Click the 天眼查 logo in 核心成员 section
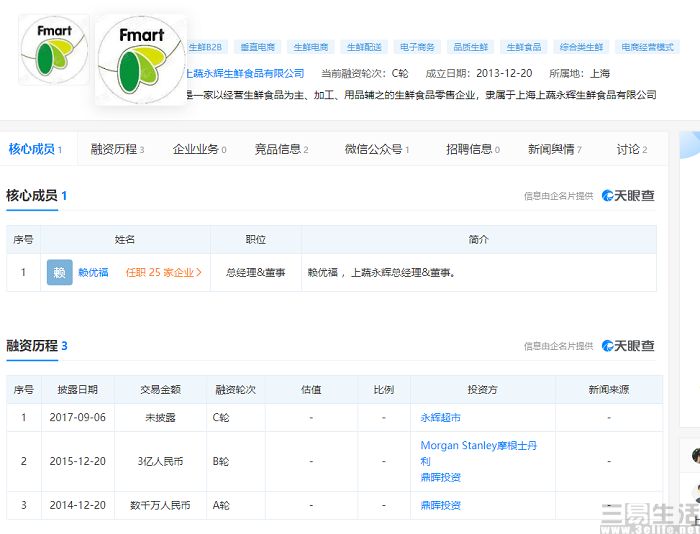 [x=628, y=196]
